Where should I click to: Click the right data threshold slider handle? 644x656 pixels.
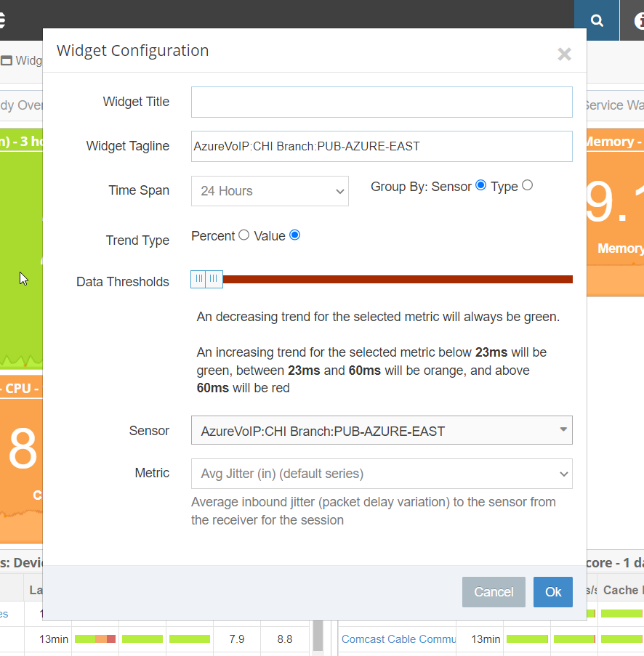[x=214, y=279]
